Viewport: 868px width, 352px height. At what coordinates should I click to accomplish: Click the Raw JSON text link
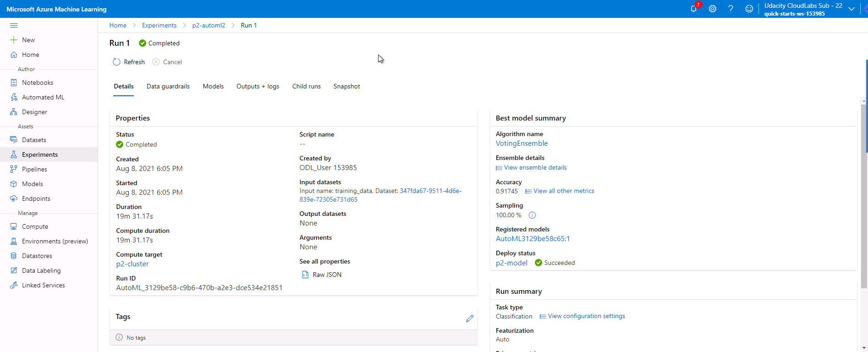click(x=327, y=275)
